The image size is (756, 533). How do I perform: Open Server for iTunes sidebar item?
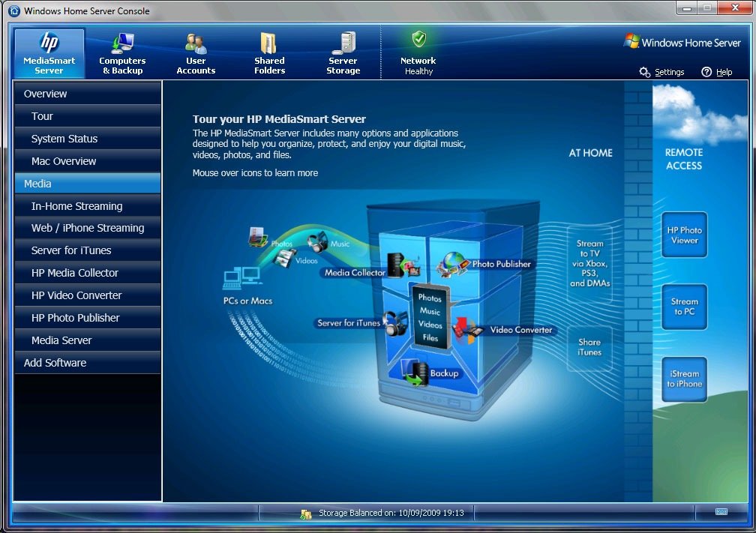click(88, 250)
